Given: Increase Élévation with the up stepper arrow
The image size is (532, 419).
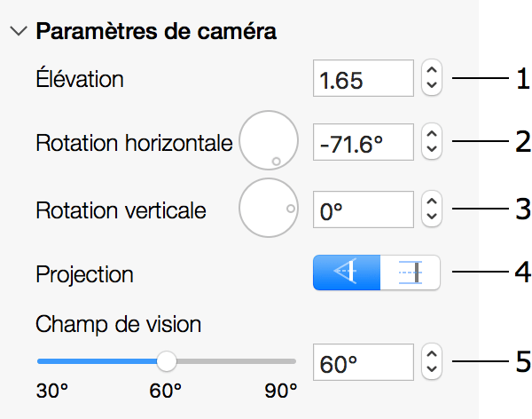Looking at the screenshot, I should 432,70.
